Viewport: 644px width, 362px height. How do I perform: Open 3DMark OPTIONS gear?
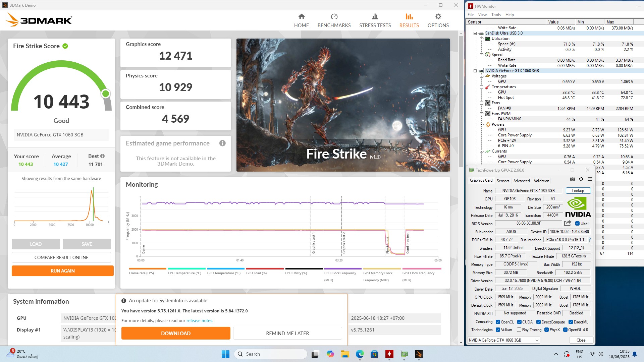coord(438,16)
